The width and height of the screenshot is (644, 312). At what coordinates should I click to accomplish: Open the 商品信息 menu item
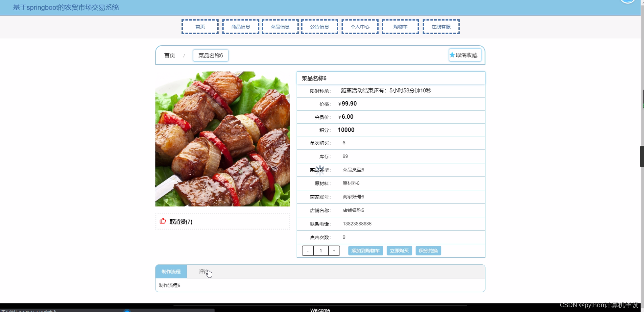(240, 26)
